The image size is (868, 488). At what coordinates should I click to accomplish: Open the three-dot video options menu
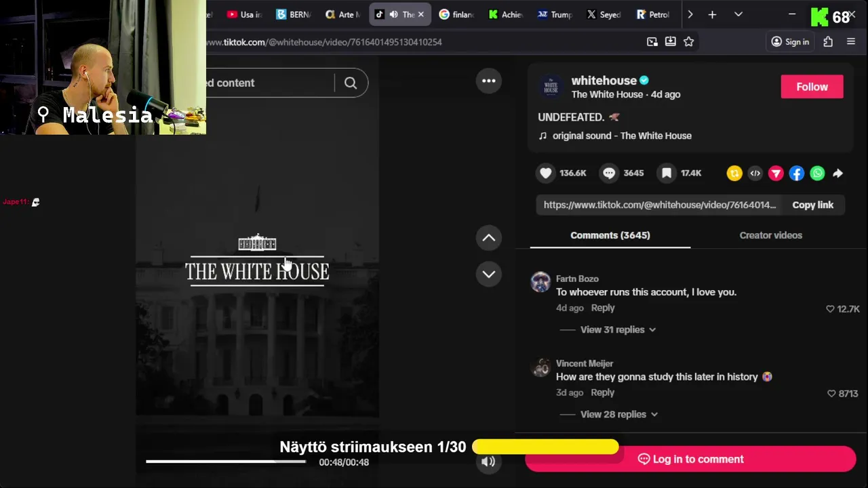tap(489, 81)
